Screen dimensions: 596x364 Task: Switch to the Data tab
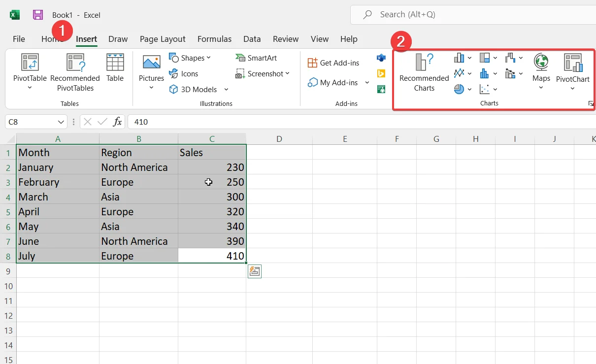pos(252,39)
